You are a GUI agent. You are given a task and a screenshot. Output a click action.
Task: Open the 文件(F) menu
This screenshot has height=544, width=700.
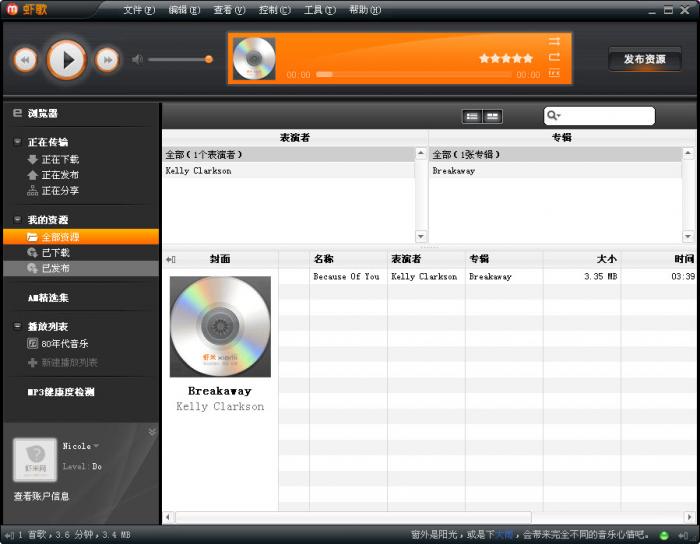139,10
